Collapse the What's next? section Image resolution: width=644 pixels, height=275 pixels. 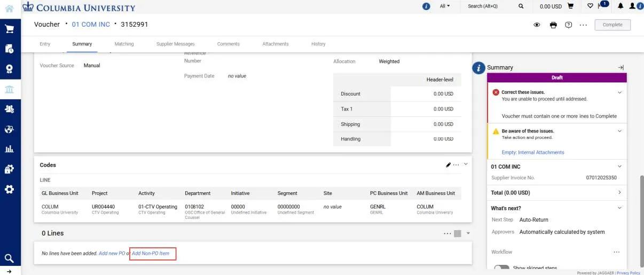619,208
